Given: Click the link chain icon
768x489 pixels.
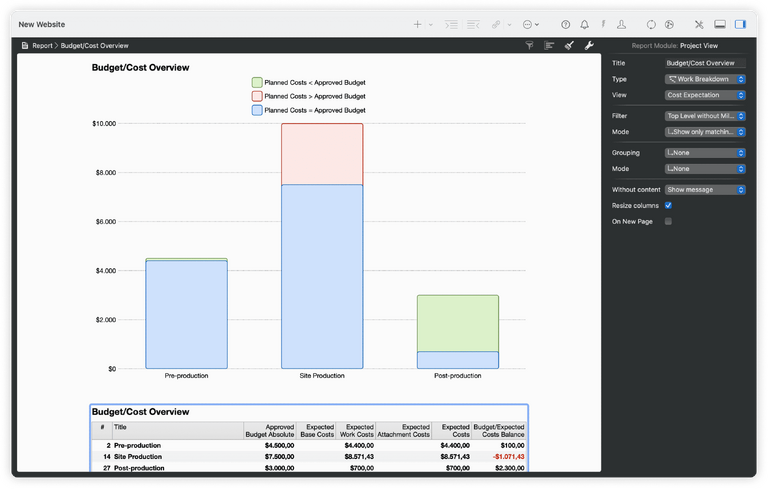Looking at the screenshot, I should pos(496,24).
